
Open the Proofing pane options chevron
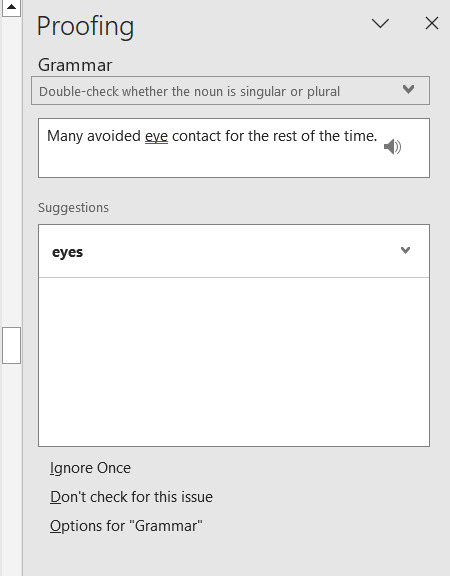coord(380,24)
